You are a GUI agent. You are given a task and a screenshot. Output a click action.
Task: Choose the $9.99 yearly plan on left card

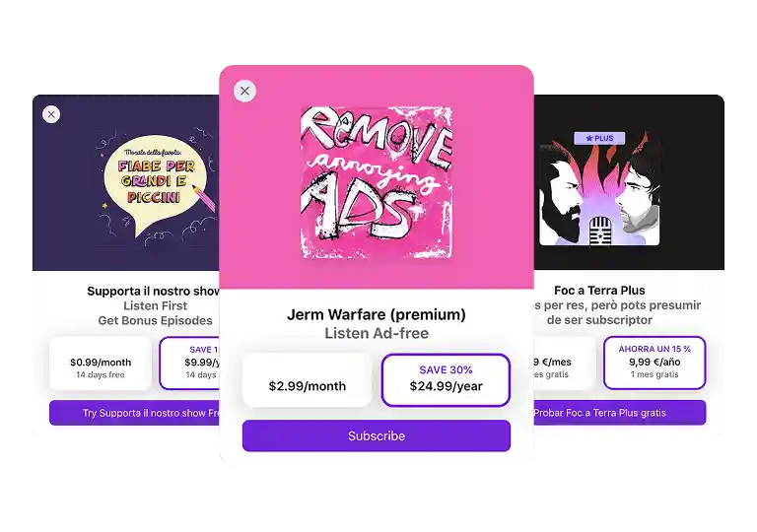click(x=189, y=364)
